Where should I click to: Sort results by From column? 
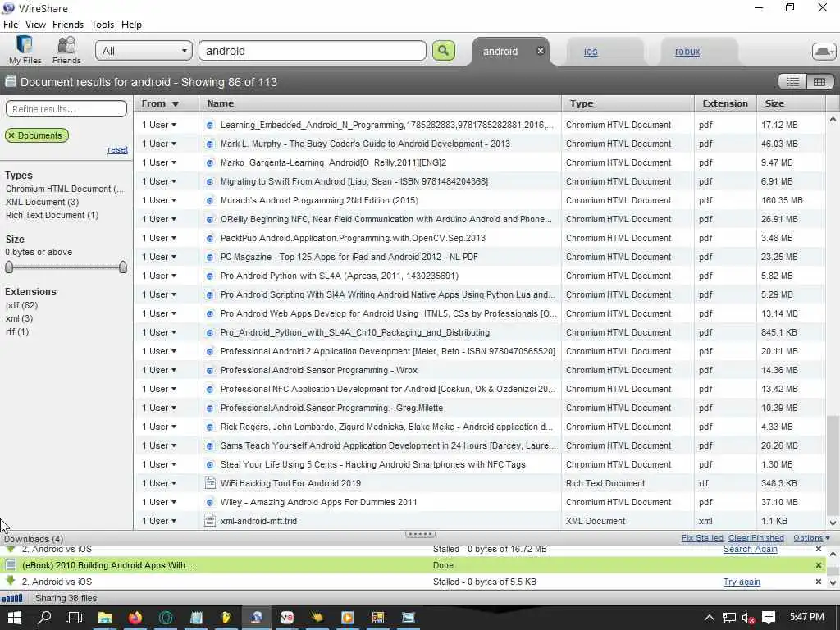(166, 103)
